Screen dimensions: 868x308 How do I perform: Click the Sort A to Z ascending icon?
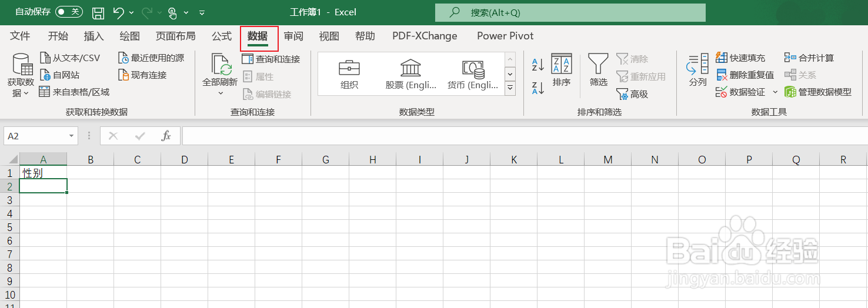[538, 64]
